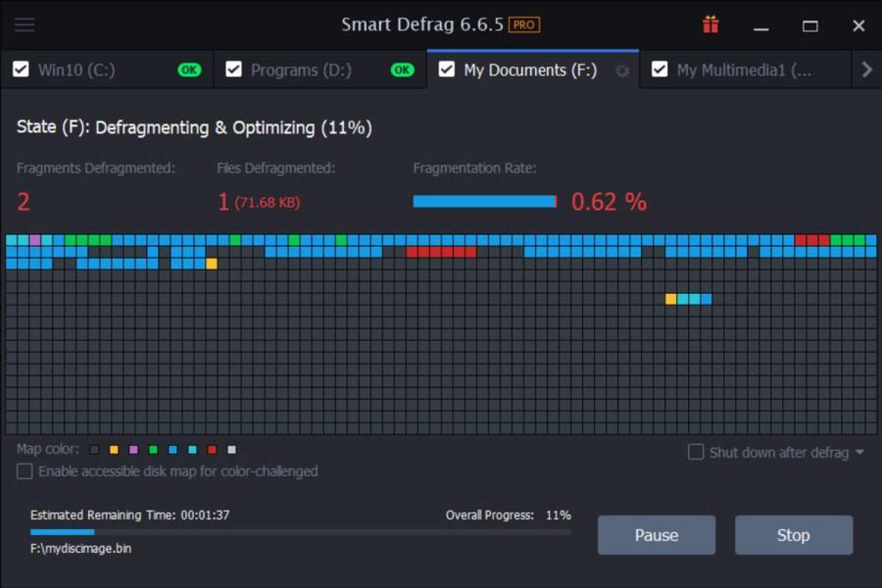
Task: Expand the shut down after defrag dropdown
Action: 858,452
